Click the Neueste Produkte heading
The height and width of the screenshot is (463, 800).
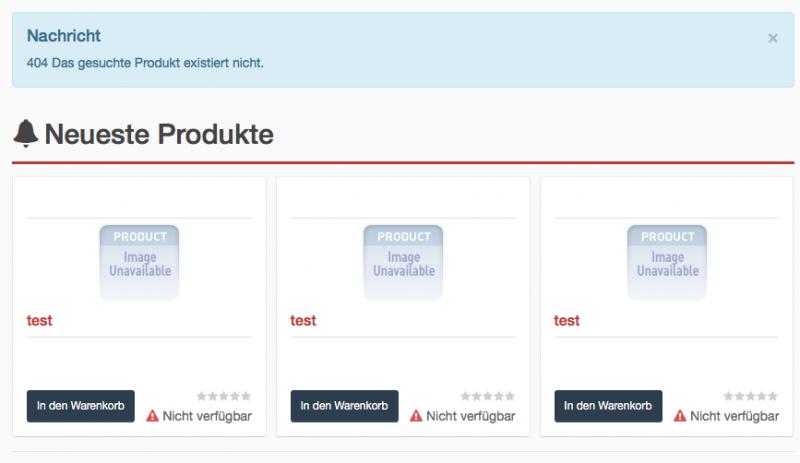tap(158, 134)
